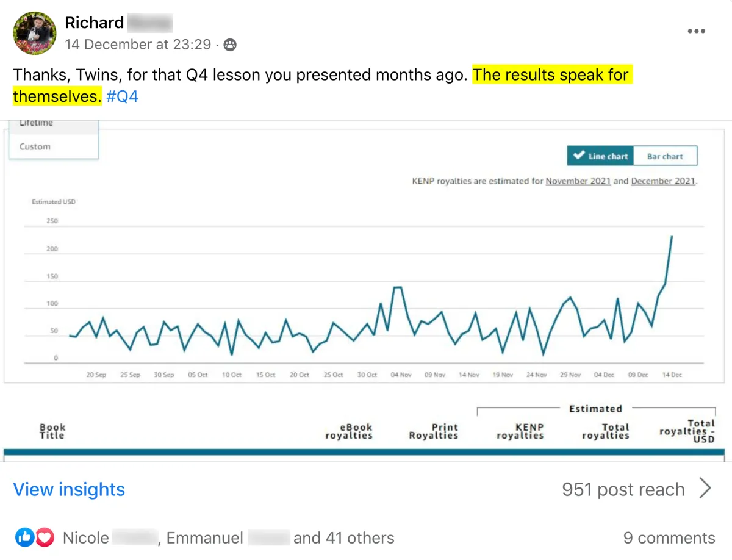The image size is (732, 560).
Task: Open the #Q4 hashtag
Action: [x=123, y=96]
